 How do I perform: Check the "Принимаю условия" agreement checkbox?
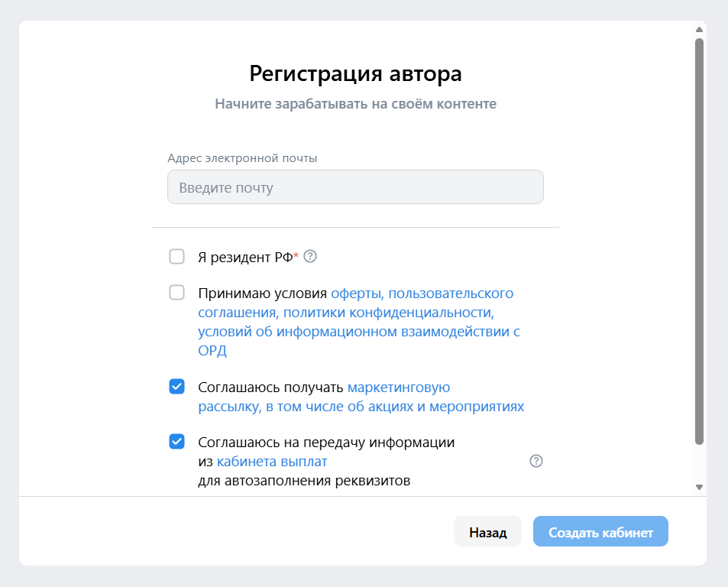tap(176, 293)
